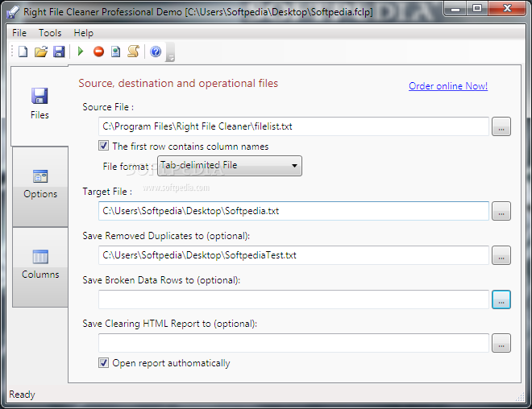
Task: Click the 'Ready' status bar text
Action: pyautogui.click(x=22, y=395)
